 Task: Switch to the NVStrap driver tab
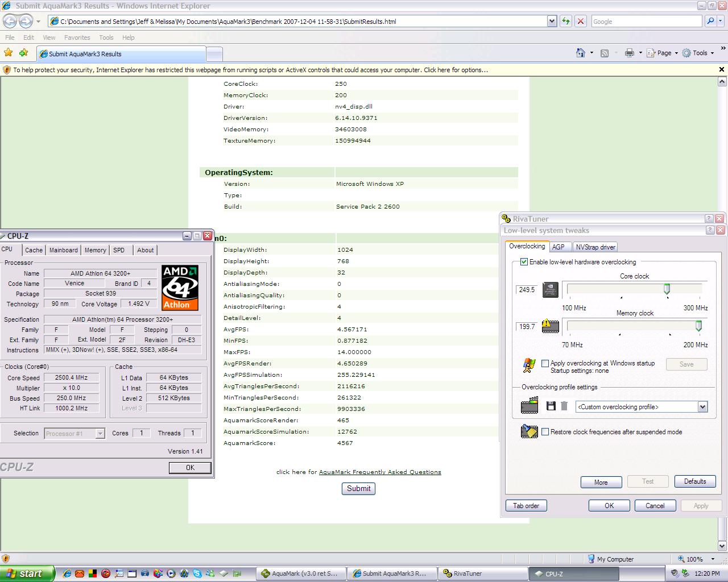coord(595,247)
